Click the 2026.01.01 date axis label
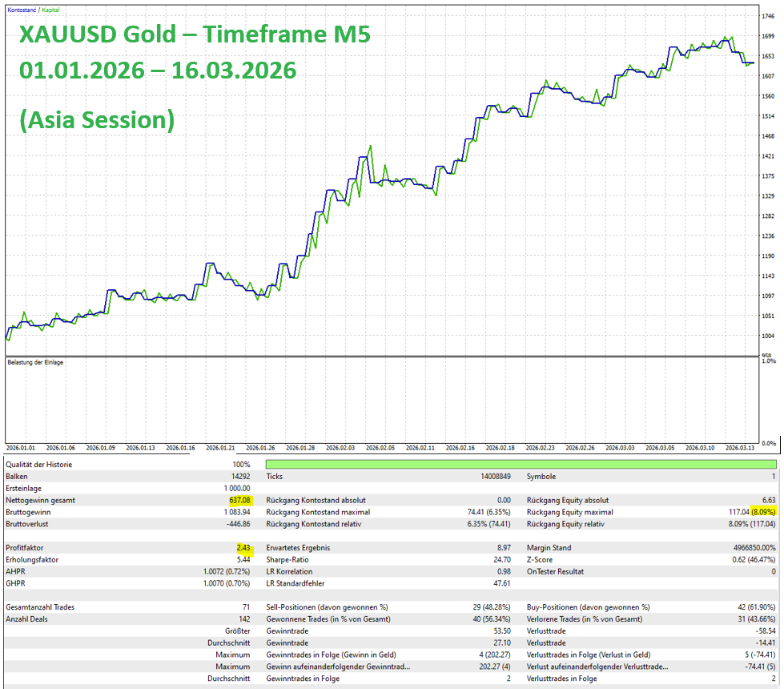Screen dimensions: 784x689 click(21, 448)
